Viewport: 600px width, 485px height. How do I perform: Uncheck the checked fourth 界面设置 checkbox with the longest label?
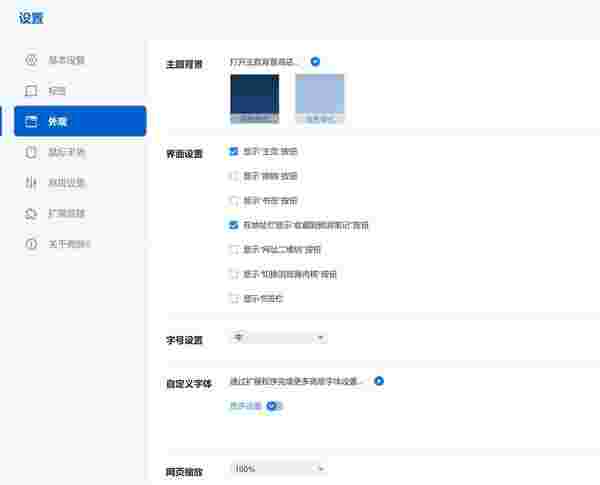tap(233, 225)
